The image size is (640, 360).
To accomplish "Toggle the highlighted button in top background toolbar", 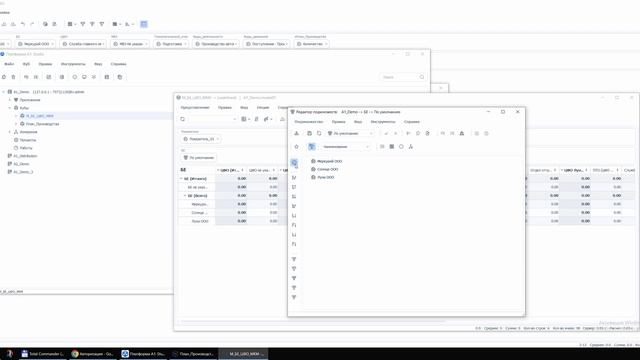I will (144, 24).
